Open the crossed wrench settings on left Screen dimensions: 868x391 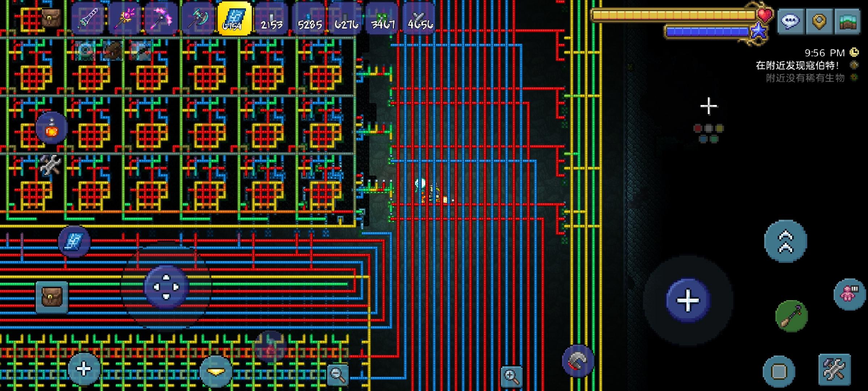(51, 165)
